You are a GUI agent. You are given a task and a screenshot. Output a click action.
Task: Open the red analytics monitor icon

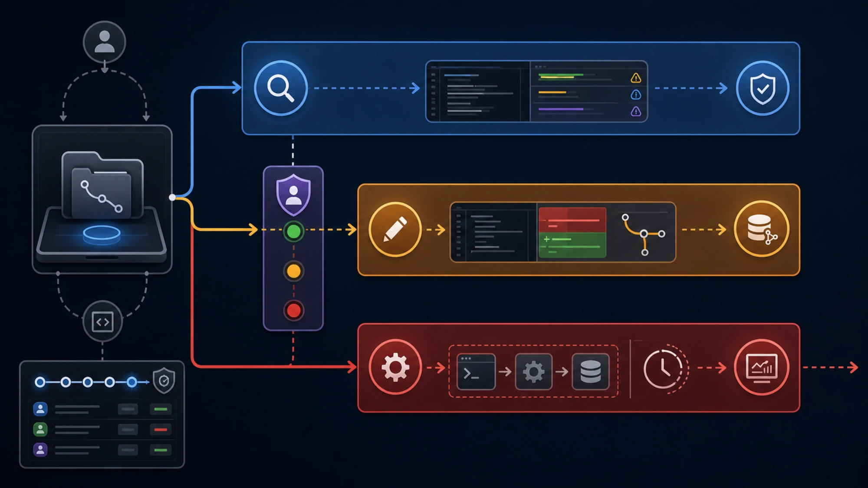[762, 367]
